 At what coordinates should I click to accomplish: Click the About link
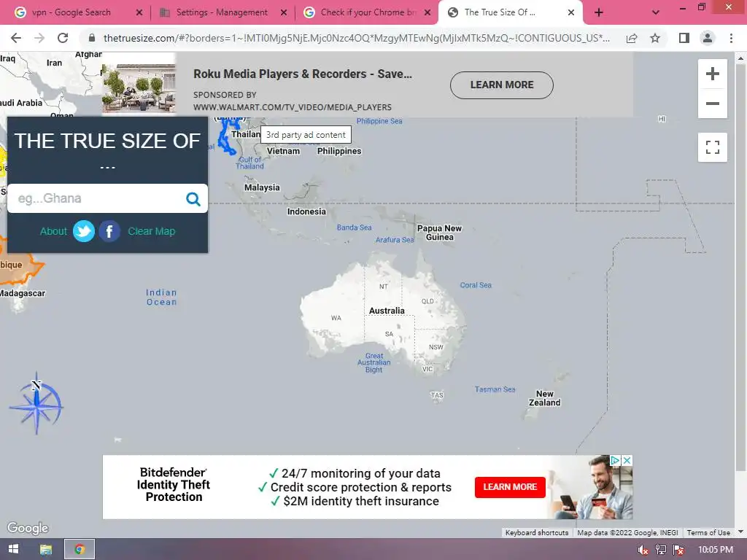pyautogui.click(x=53, y=231)
